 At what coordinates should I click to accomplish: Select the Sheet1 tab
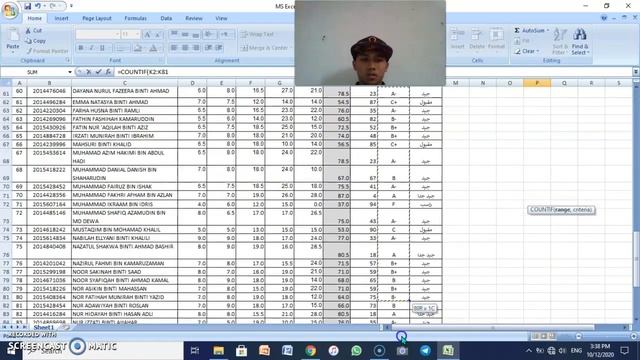[44, 327]
